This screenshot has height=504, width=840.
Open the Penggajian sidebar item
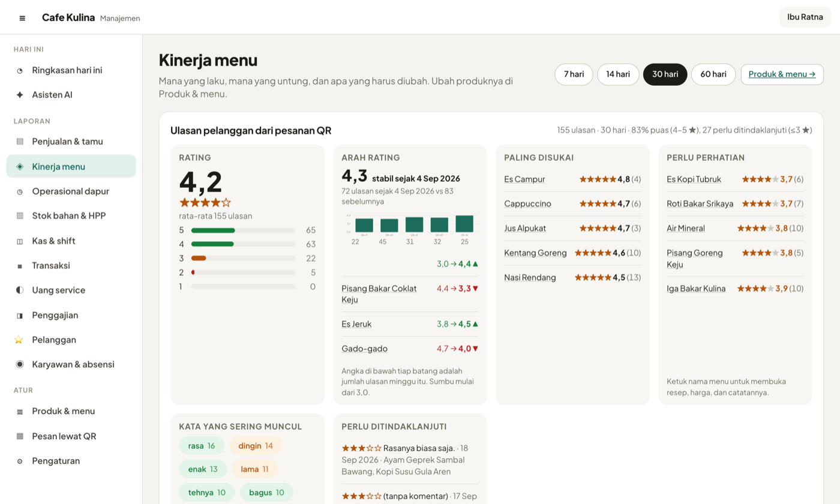pos(71,316)
